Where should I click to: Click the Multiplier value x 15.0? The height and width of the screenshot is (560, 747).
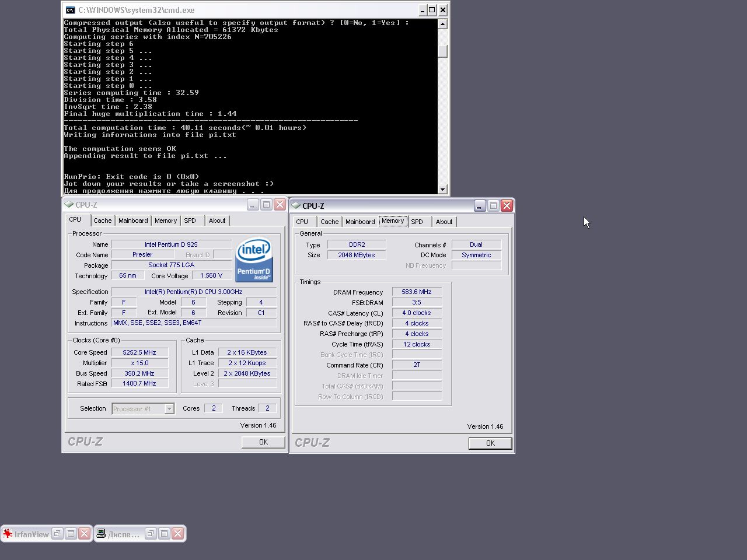(139, 363)
